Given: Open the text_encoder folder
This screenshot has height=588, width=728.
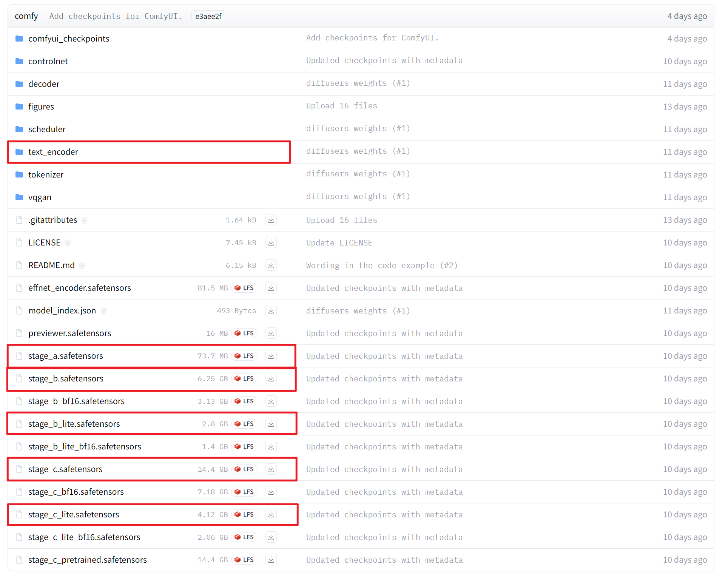Looking at the screenshot, I should tap(53, 152).
